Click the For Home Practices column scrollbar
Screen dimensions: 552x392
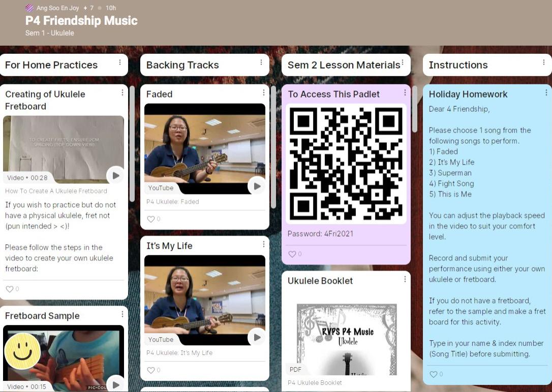[x=132, y=144]
